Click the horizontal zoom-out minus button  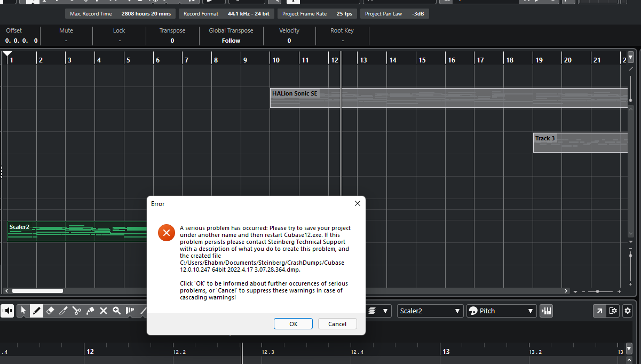[x=584, y=291]
